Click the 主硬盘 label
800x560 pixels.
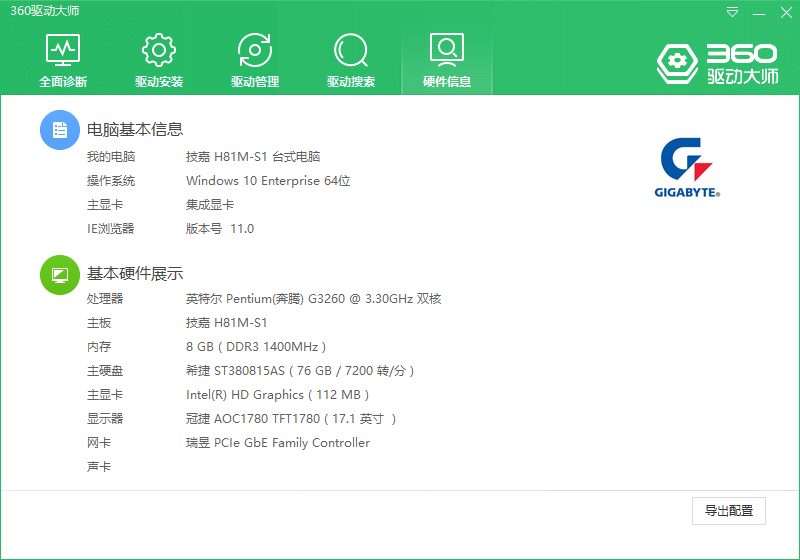click(105, 371)
